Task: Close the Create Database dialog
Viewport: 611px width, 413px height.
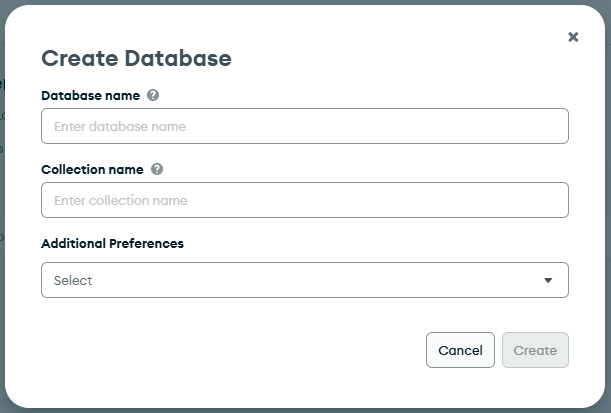Action: 573,37
